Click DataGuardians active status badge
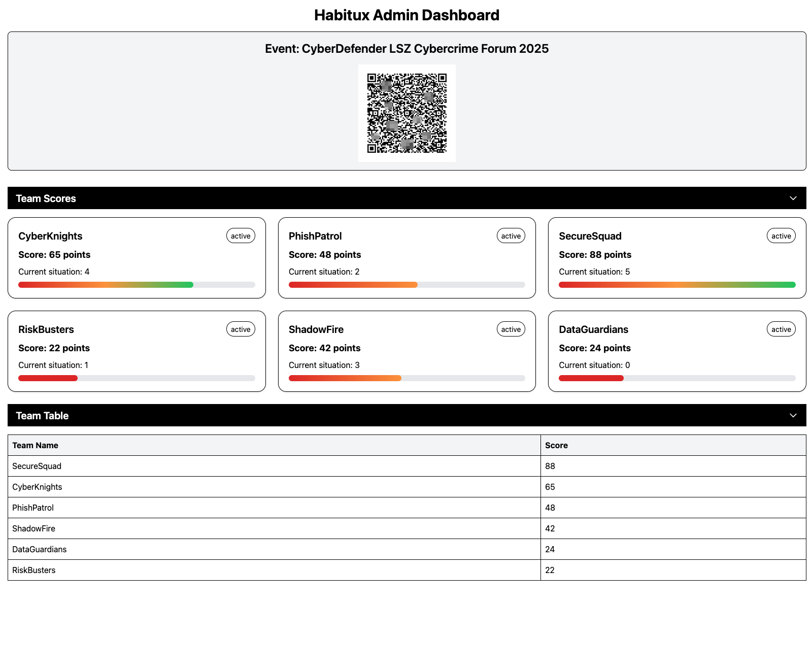 [x=781, y=329]
